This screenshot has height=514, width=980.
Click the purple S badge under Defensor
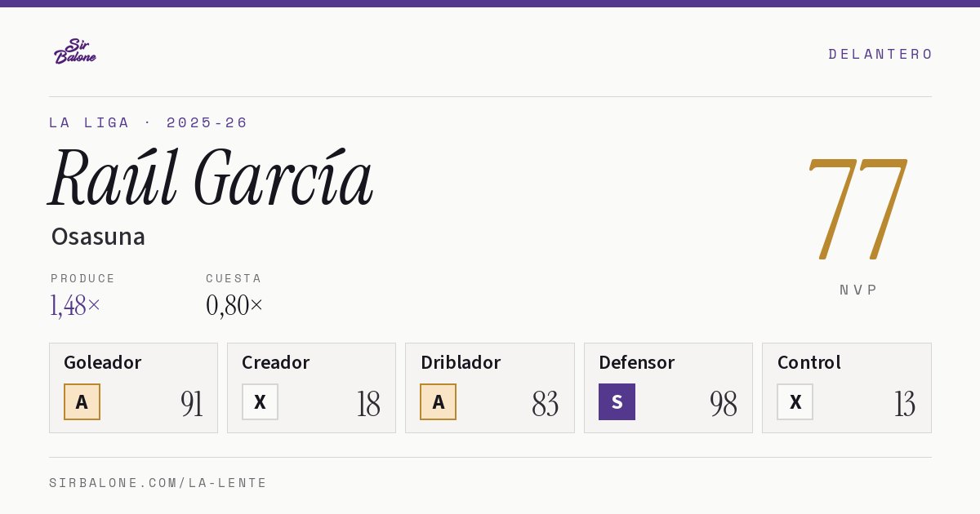click(617, 401)
